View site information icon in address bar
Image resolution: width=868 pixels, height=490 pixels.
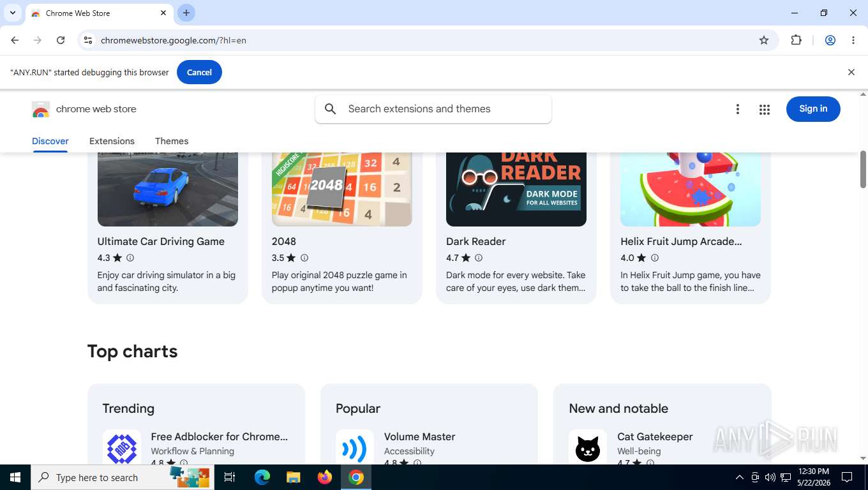[x=88, y=40]
